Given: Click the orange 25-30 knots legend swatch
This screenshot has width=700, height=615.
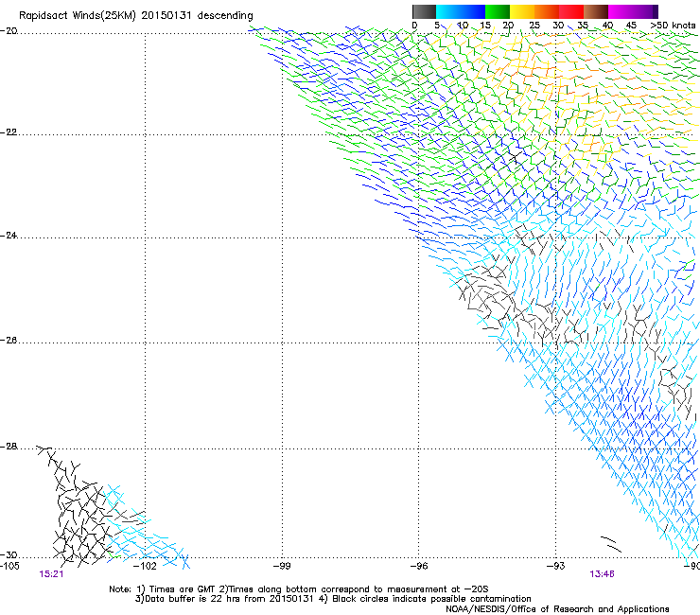Looking at the screenshot, I should pos(547,11).
